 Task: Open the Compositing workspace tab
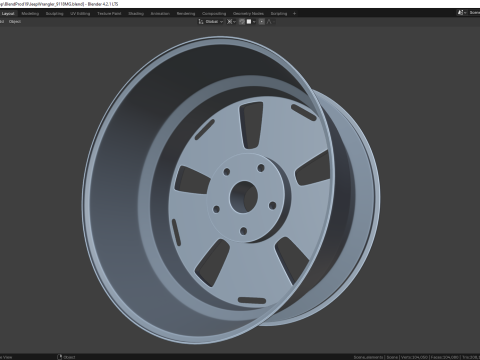(x=214, y=14)
